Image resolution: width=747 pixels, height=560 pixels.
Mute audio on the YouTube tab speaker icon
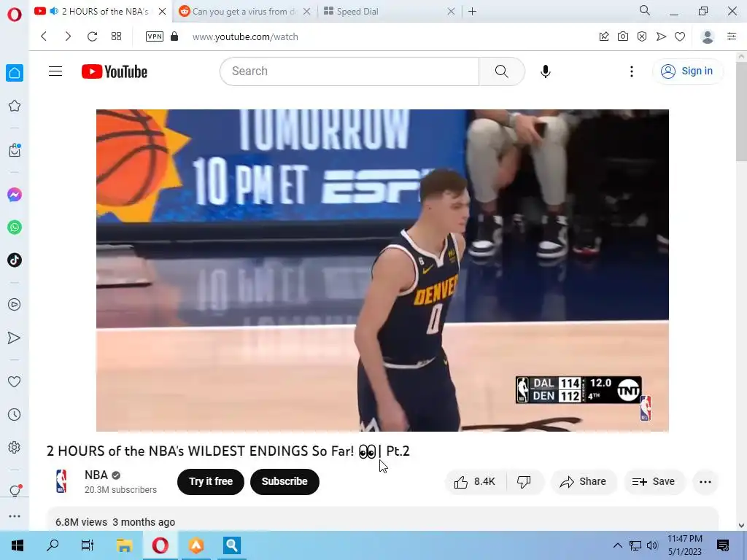pyautogui.click(x=54, y=11)
